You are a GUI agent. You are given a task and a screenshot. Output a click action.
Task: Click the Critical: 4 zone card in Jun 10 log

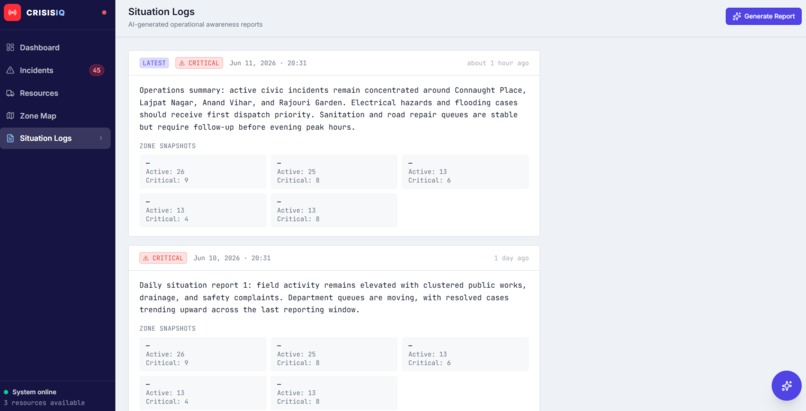pos(203,393)
